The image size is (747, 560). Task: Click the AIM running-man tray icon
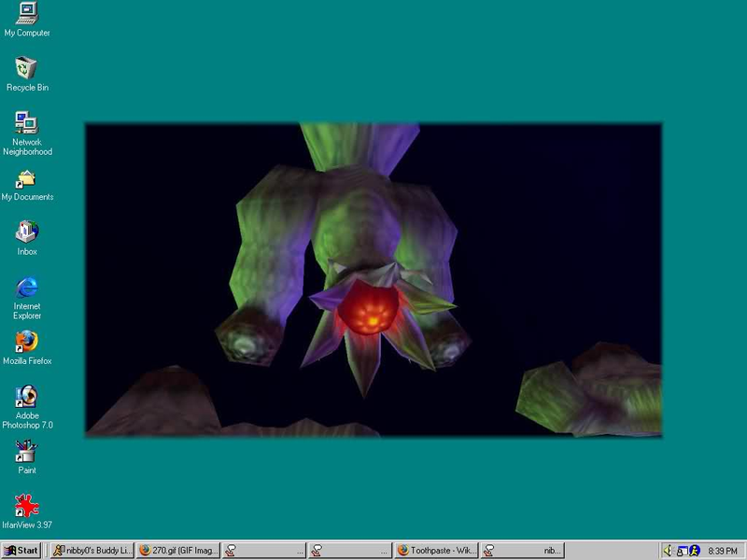[695, 551]
